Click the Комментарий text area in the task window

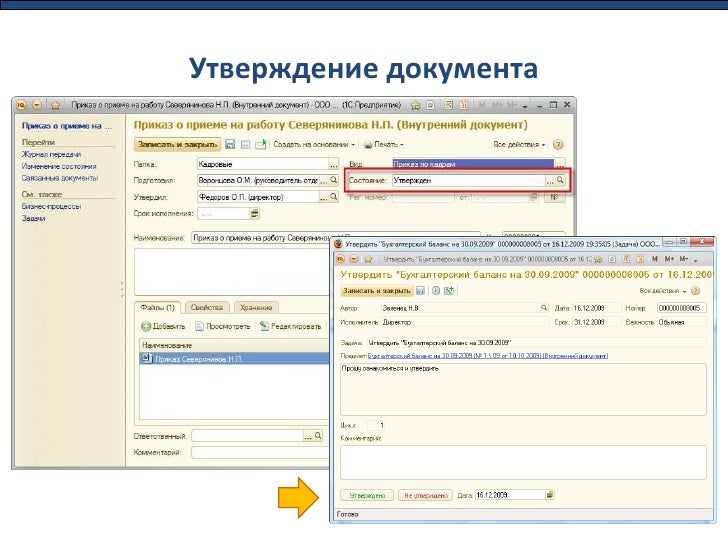(523, 462)
